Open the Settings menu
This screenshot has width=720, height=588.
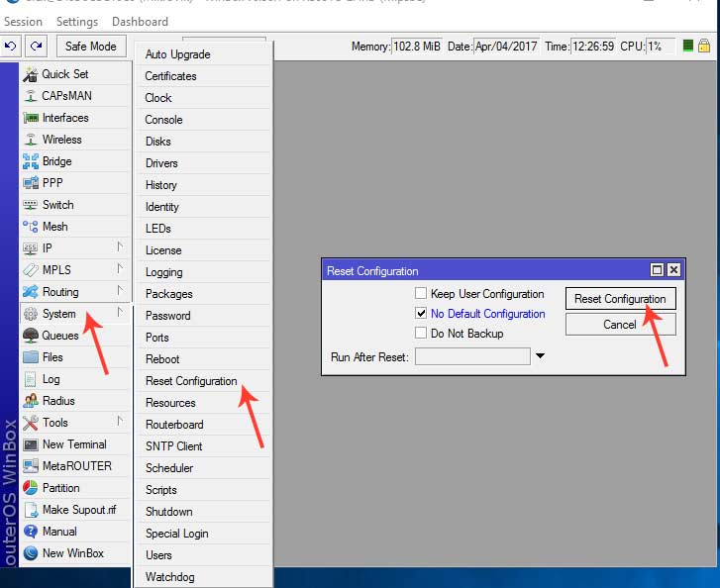coord(77,22)
